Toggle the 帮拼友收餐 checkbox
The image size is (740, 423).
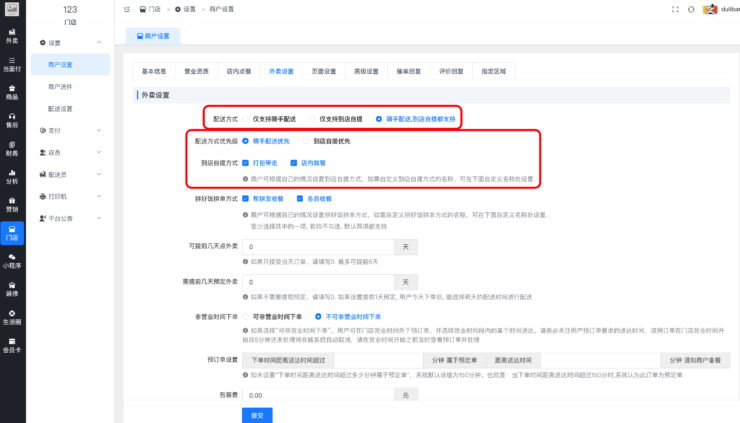point(246,199)
